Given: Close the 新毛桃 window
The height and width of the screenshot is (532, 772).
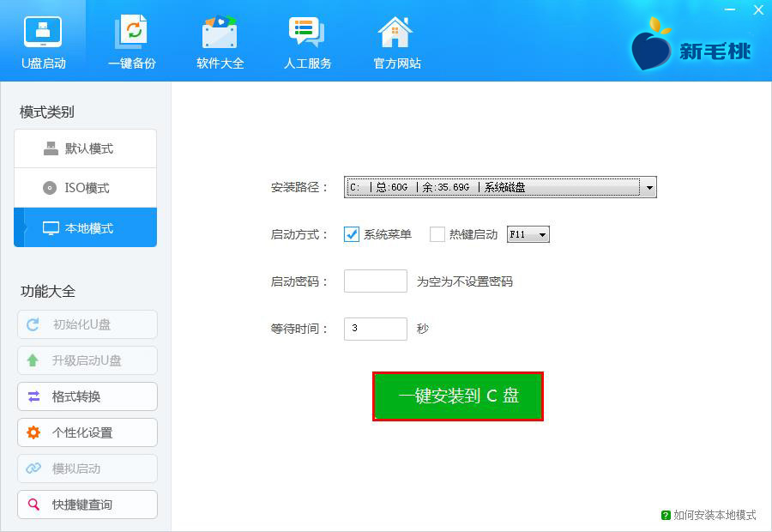Looking at the screenshot, I should point(758,9).
